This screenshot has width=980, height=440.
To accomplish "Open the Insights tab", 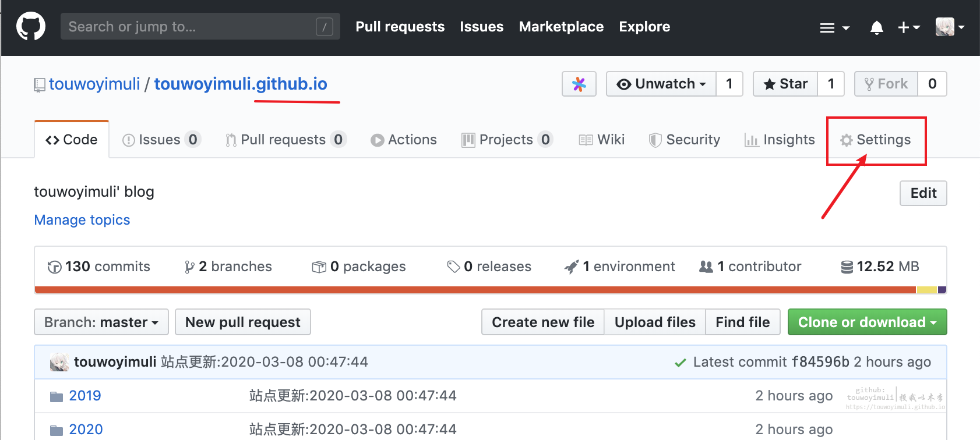I will point(780,140).
